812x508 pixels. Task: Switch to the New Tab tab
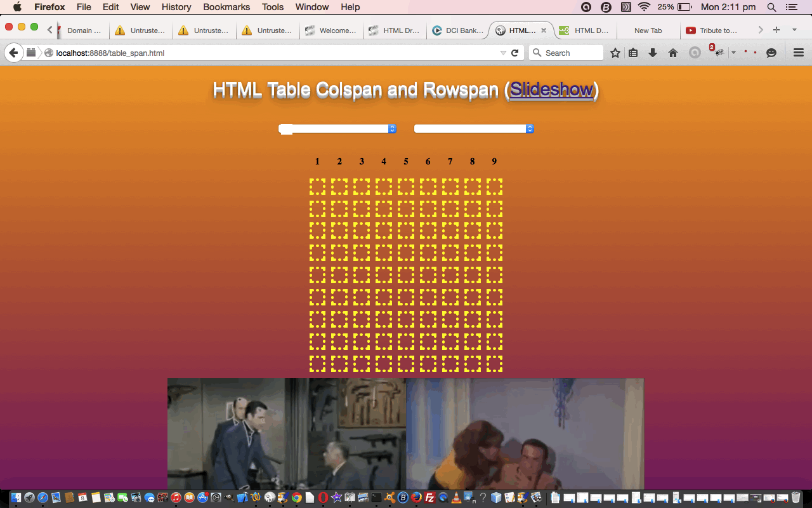coord(648,30)
